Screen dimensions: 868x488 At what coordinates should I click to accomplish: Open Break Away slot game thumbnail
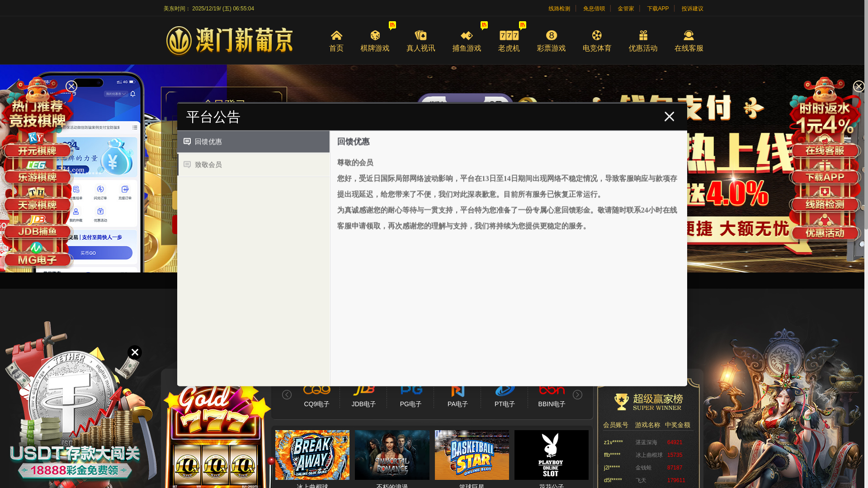coord(312,455)
